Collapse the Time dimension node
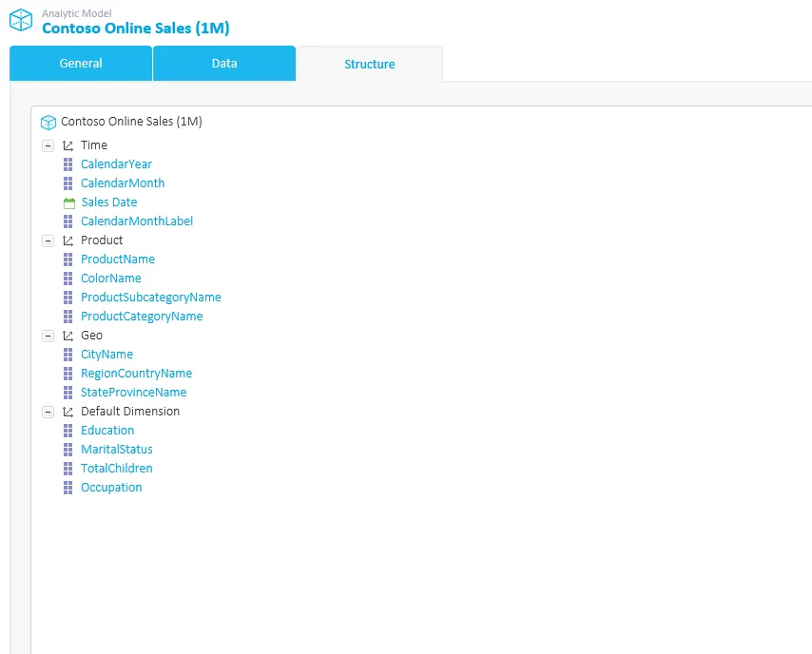 [48, 145]
